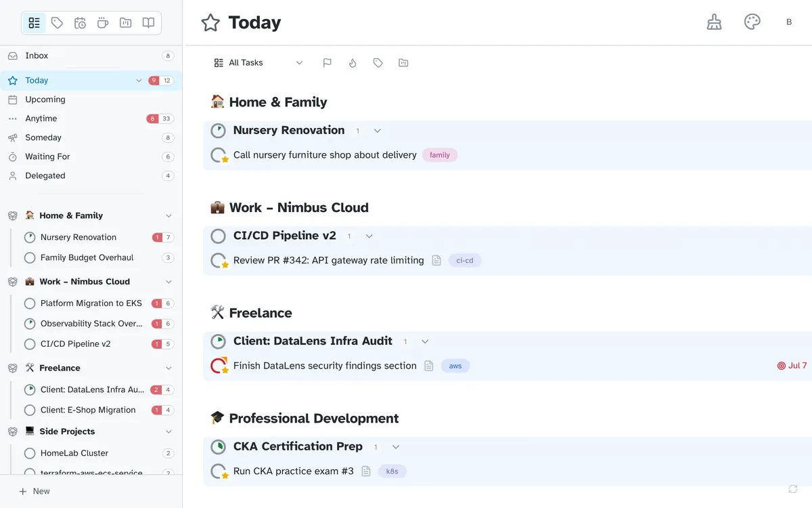
Task: Collapse Work – Nimbus Cloud area in sidebar
Action: pos(168,282)
